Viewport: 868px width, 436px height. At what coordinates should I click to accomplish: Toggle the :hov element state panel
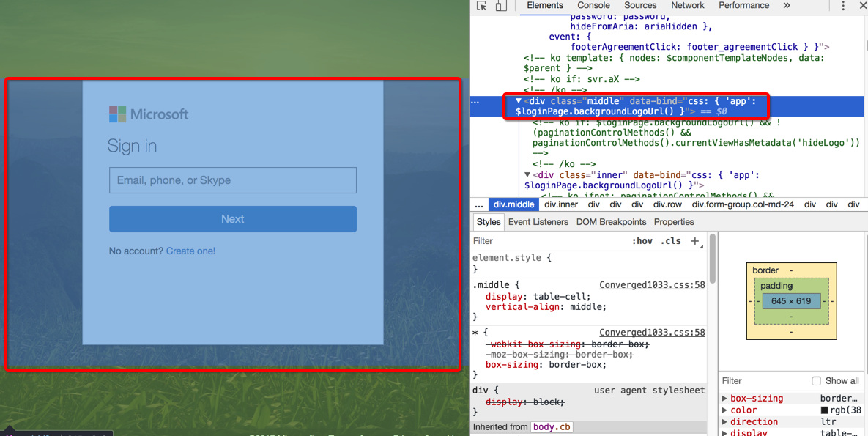(642, 241)
